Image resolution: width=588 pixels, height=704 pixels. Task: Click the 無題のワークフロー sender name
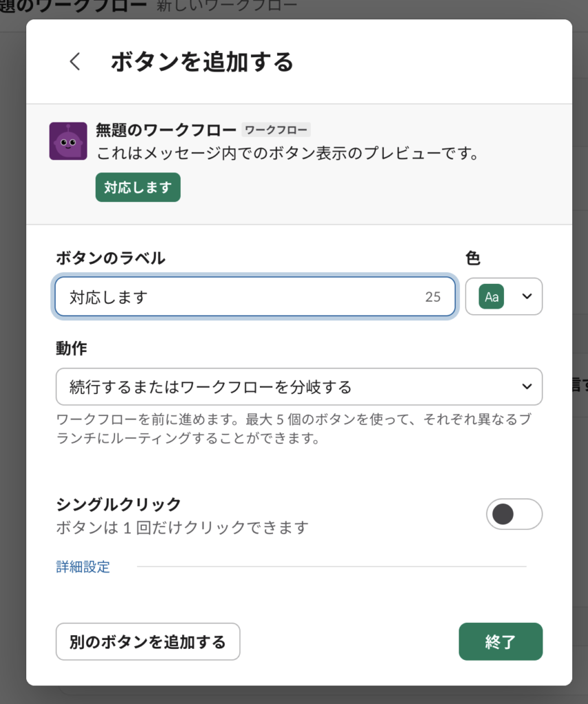pos(166,129)
